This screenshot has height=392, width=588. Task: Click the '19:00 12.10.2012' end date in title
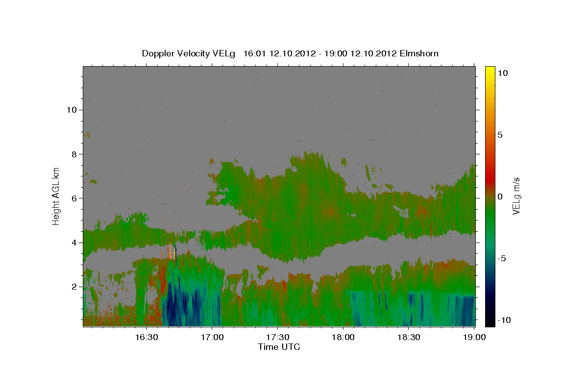coord(360,53)
